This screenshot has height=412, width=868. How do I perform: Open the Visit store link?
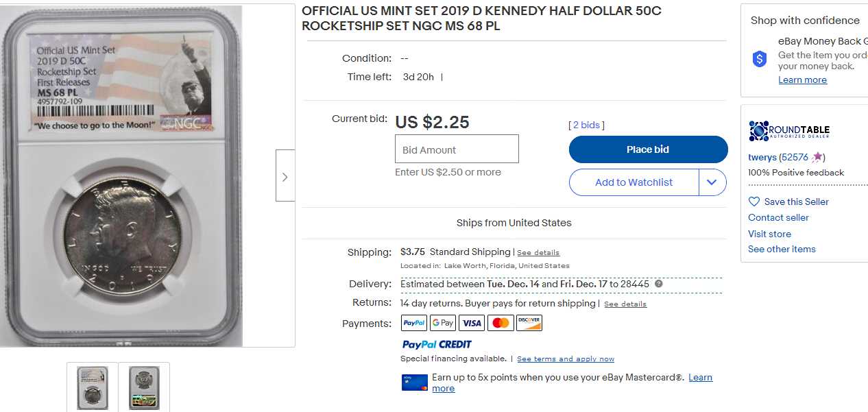(x=769, y=234)
